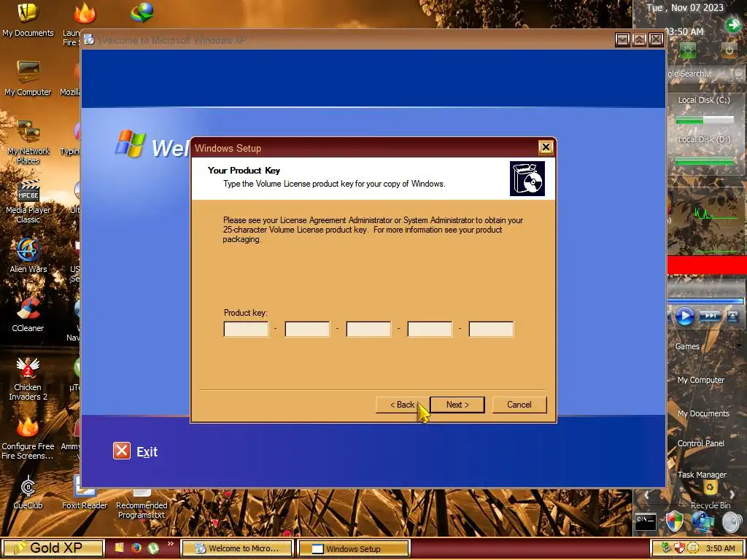Viewport: 747px width, 560px height.
Task: Open Control Panel from the sidebar list
Action: (x=701, y=443)
